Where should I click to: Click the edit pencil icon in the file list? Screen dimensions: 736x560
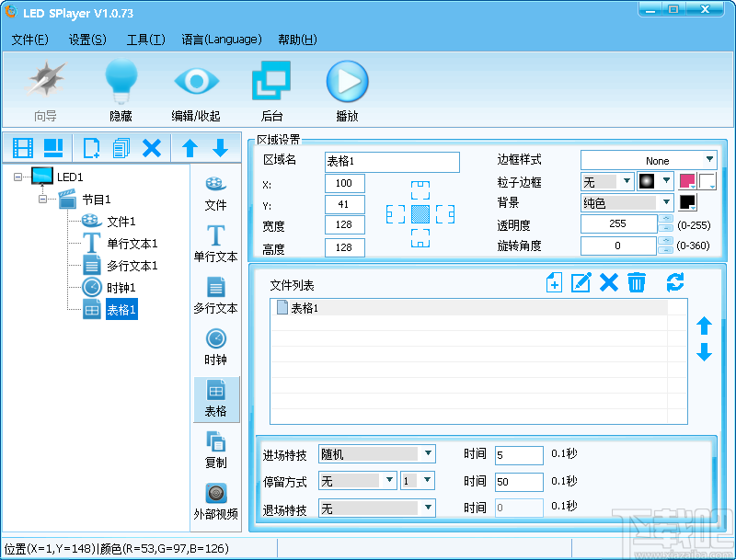[x=581, y=283]
